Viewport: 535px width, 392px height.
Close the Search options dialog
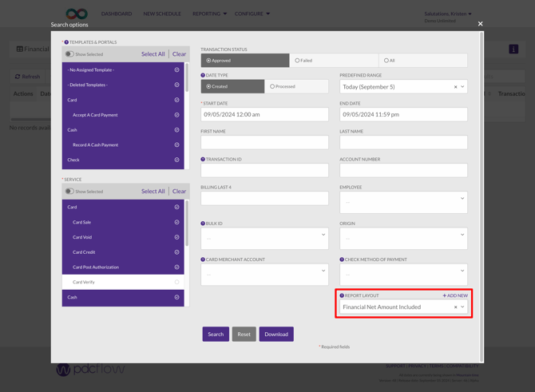[480, 23]
